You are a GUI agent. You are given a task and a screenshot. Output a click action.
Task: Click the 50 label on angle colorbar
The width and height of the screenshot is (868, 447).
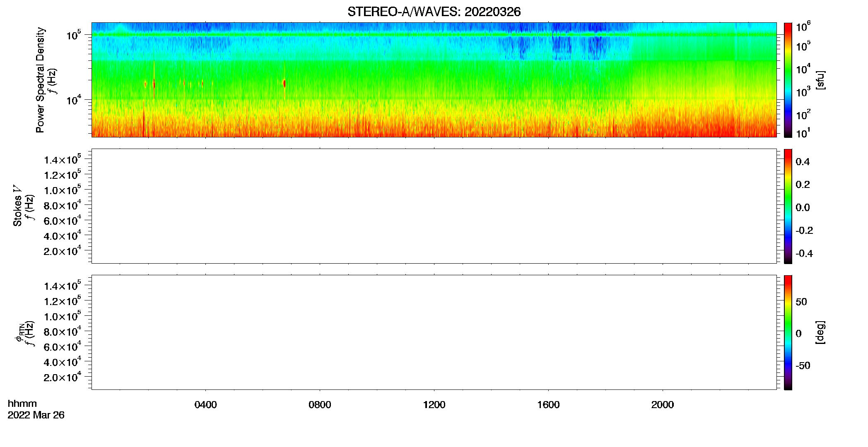tap(801, 302)
